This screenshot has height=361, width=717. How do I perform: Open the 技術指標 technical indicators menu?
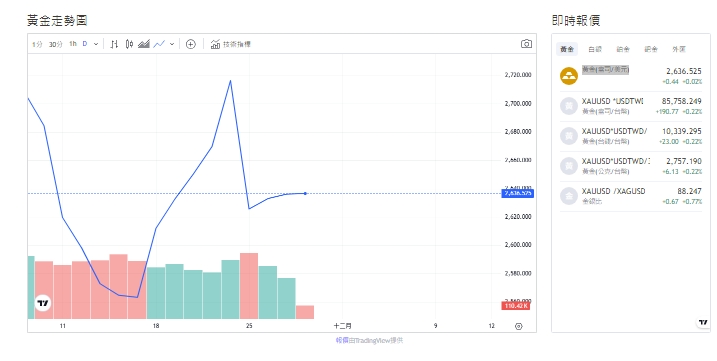click(x=230, y=44)
